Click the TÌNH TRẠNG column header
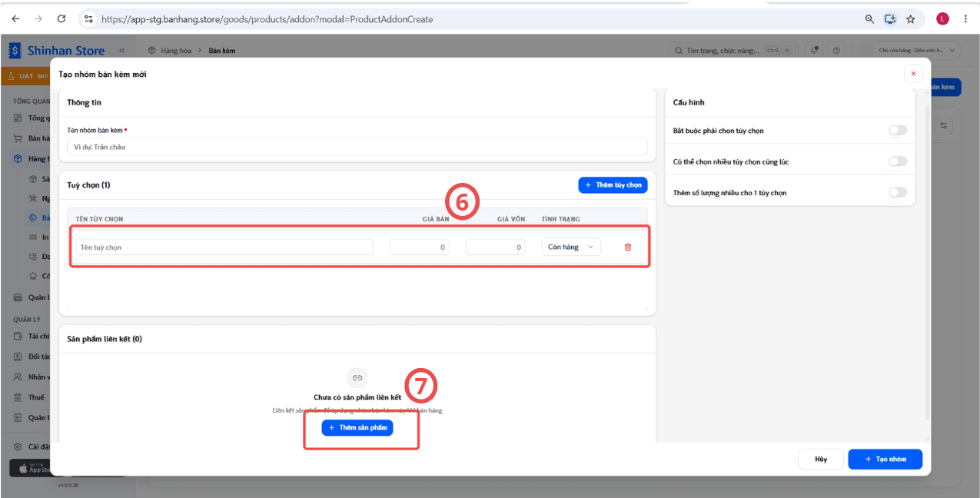Image resolution: width=980 pixels, height=498 pixels. [561, 219]
